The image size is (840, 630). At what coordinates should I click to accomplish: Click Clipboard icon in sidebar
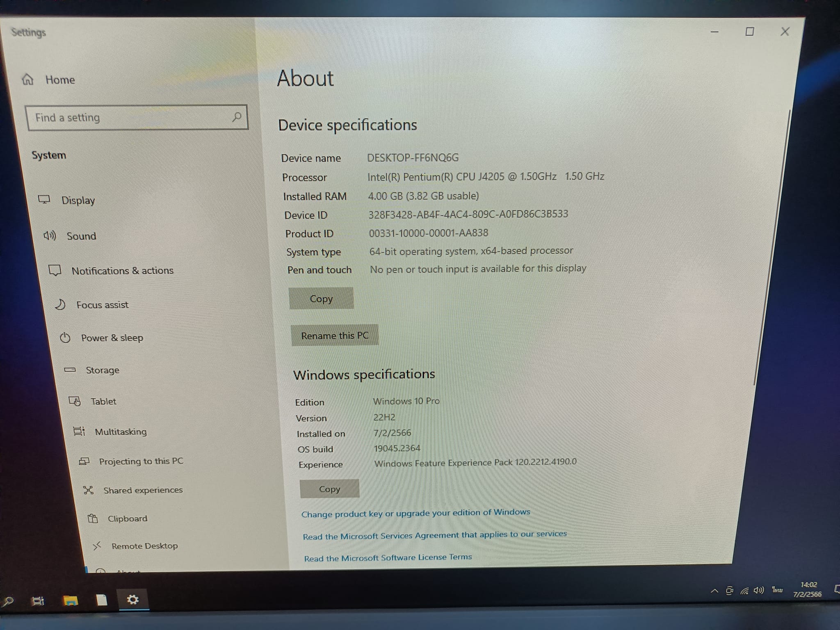click(93, 518)
